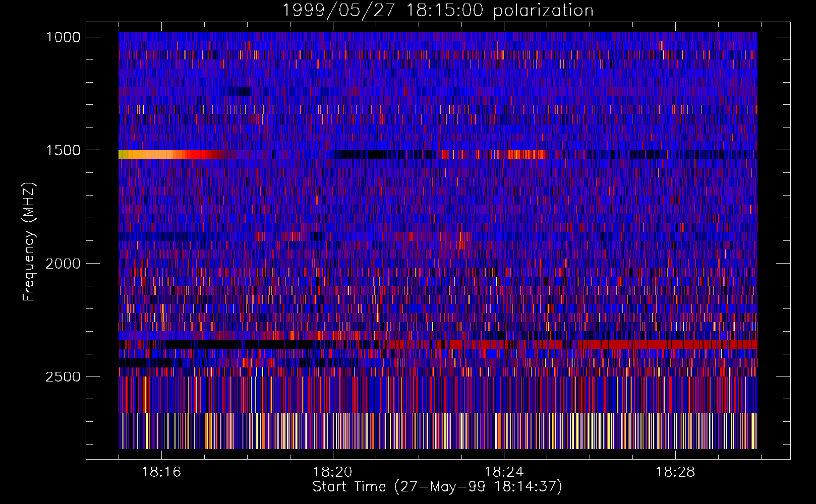The width and height of the screenshot is (816, 504).
Task: Click the 18:28 time axis label
Action: 675,472
